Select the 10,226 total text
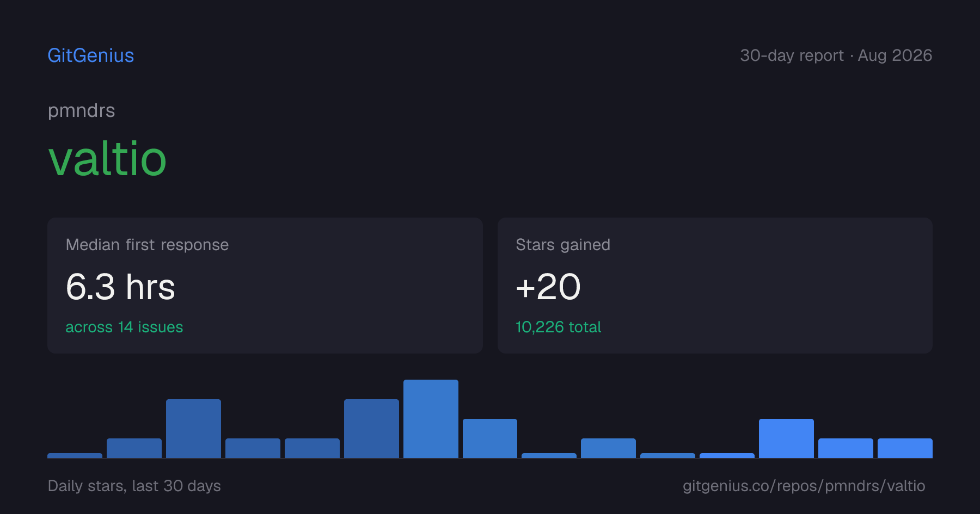 coord(558,327)
